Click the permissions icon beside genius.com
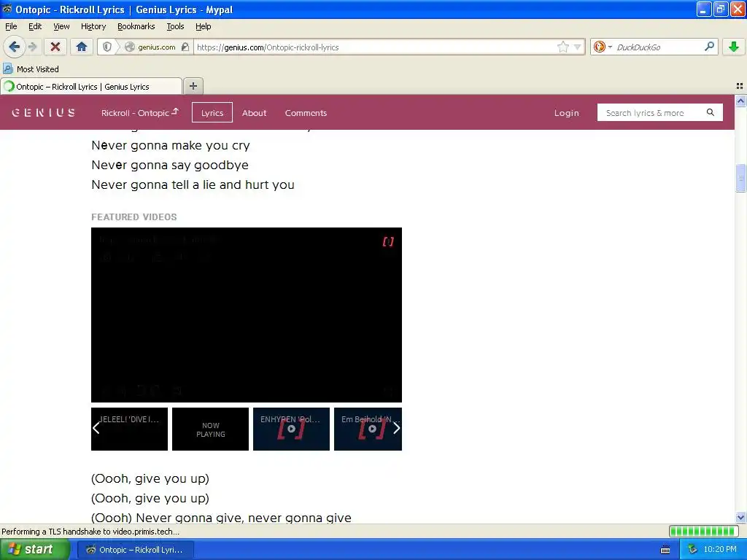The image size is (747, 560). click(186, 47)
